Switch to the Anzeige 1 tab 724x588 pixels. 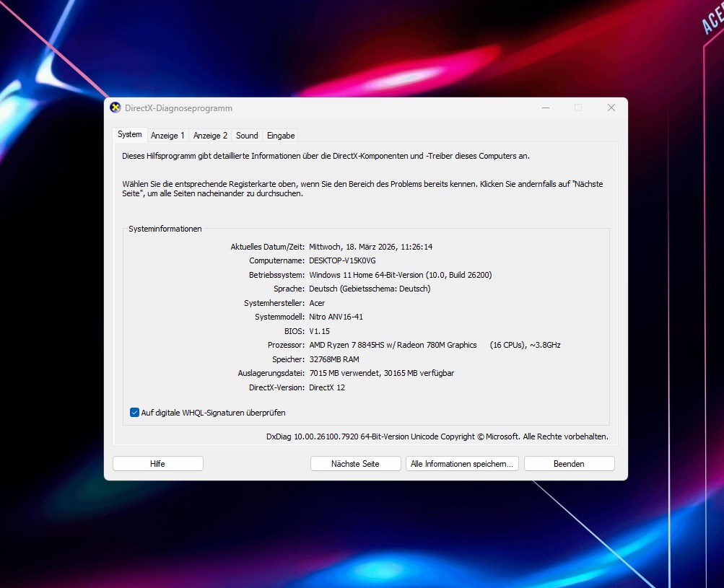167,136
